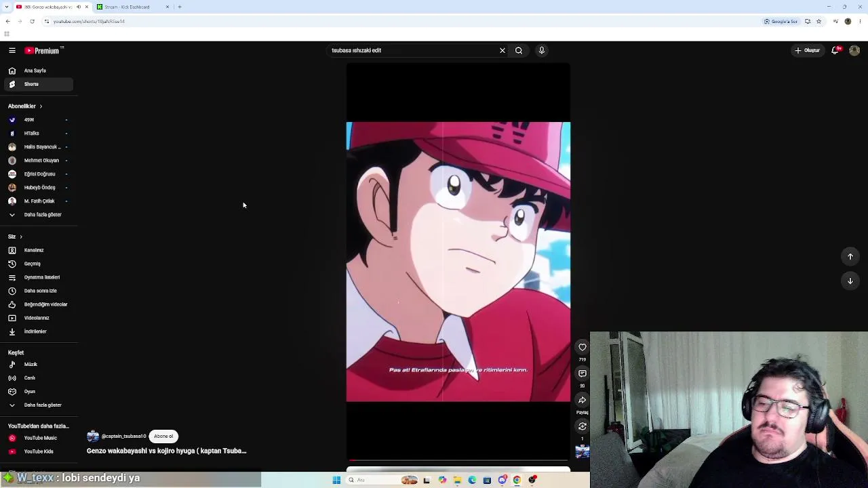The image size is (868, 488).
Task: Open the 49W subscription channel
Action: pyautogui.click(x=39, y=120)
